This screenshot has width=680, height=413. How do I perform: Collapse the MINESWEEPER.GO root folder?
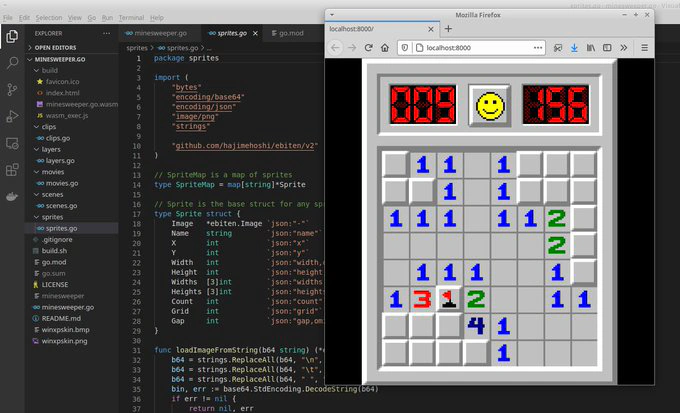[59, 59]
